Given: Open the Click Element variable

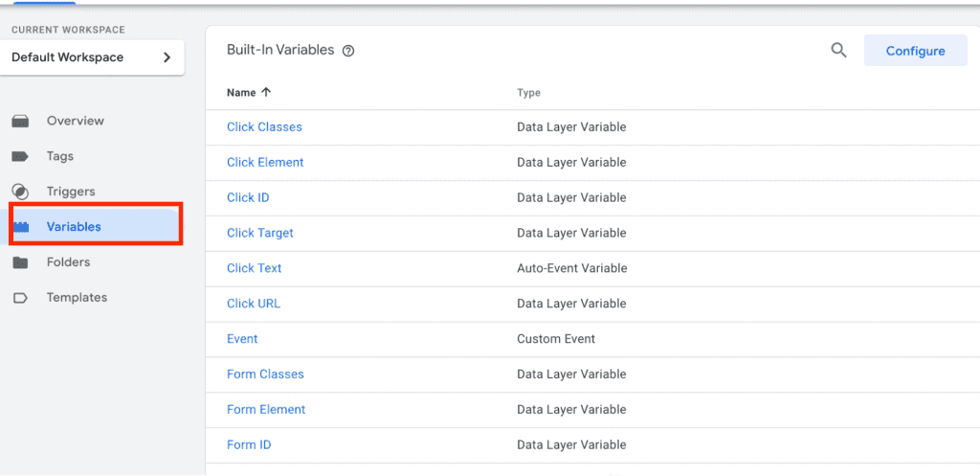Looking at the screenshot, I should click(265, 163).
